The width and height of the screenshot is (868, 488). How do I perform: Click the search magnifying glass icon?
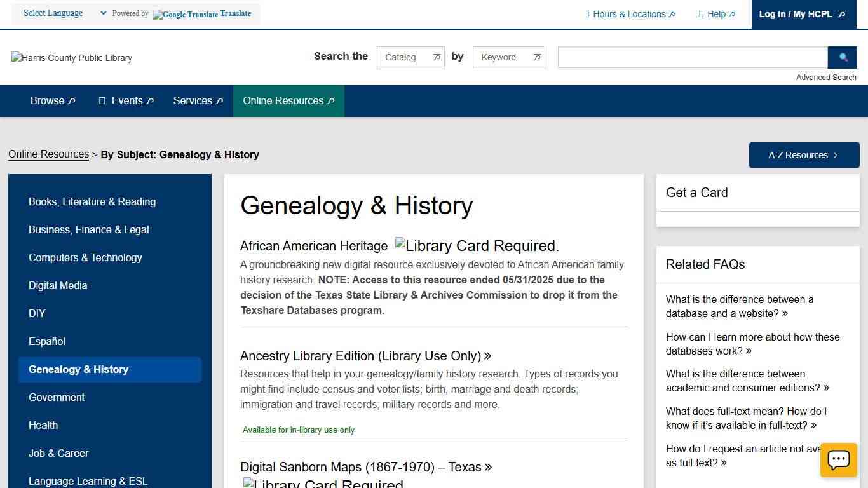842,57
